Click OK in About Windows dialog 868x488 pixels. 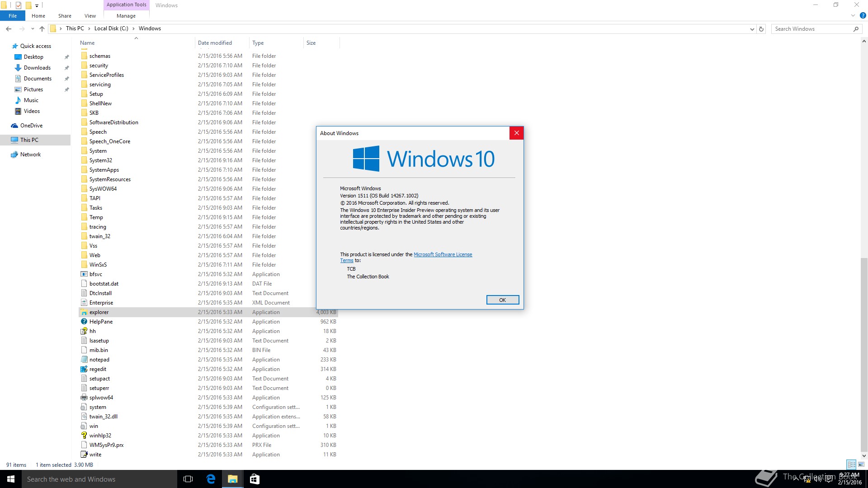point(503,300)
